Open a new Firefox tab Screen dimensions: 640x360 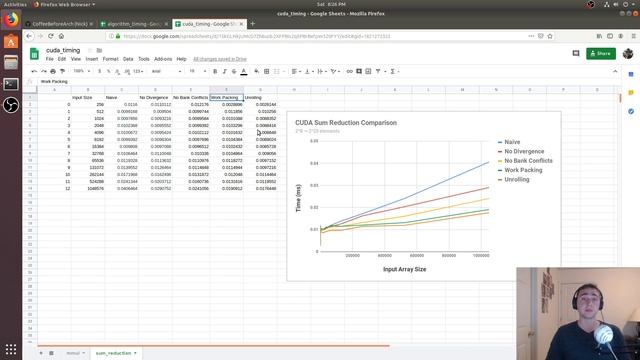coord(253,24)
